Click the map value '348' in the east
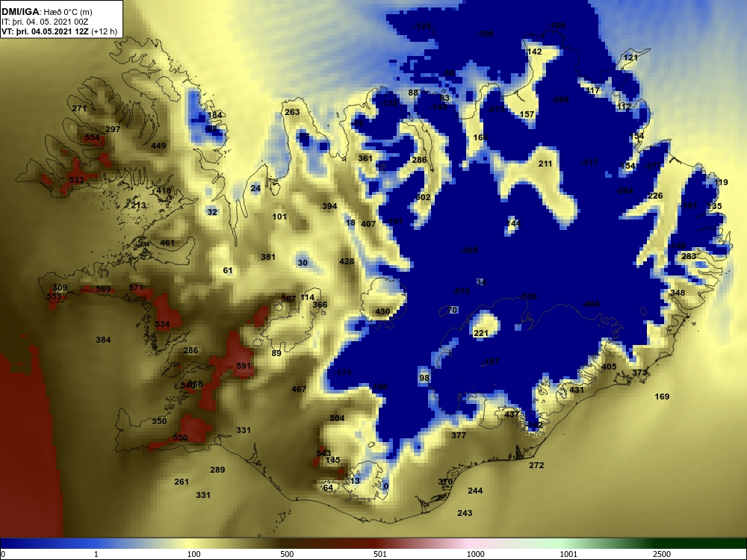Screen dimensions: 747x560 pyautogui.click(x=678, y=293)
